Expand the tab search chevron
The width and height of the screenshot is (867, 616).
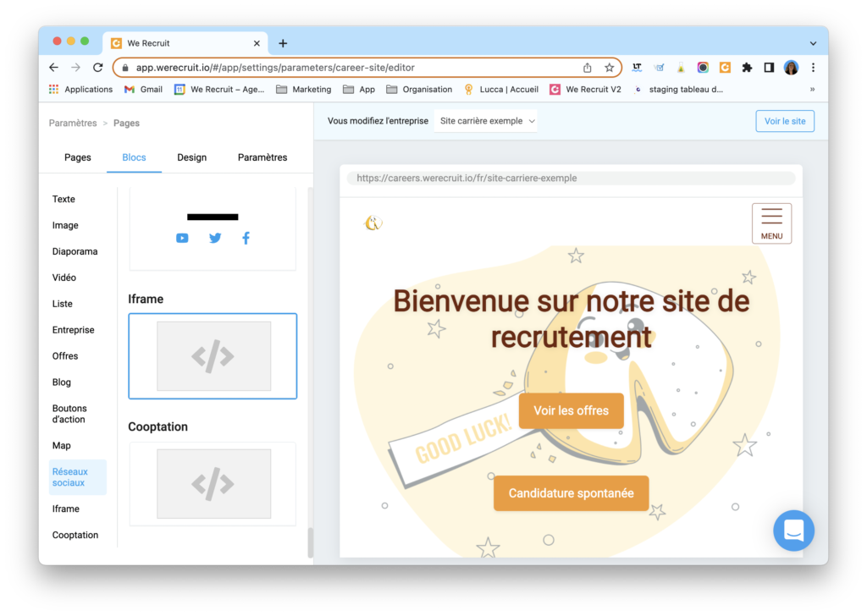tap(813, 43)
